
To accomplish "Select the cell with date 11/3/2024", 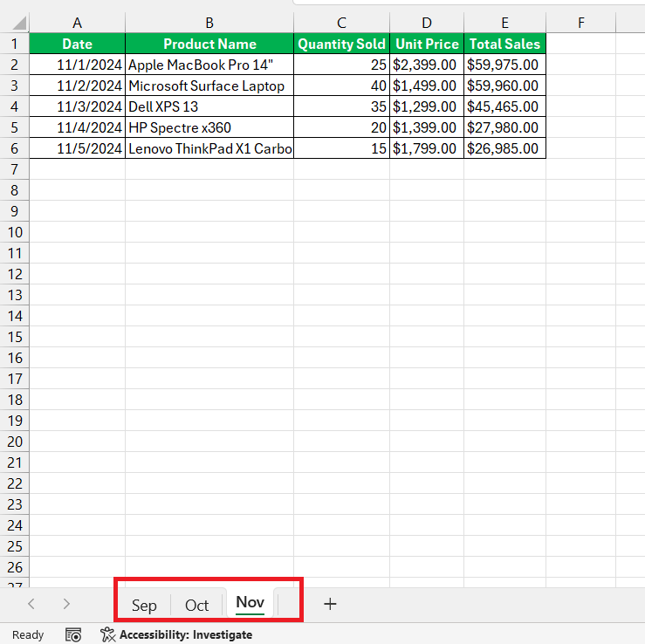I will point(78,106).
